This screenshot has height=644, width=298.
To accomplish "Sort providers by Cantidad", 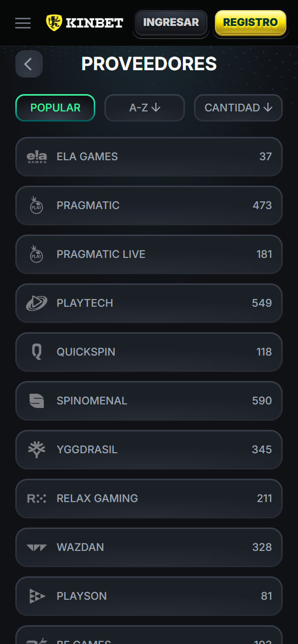I will click(x=238, y=108).
